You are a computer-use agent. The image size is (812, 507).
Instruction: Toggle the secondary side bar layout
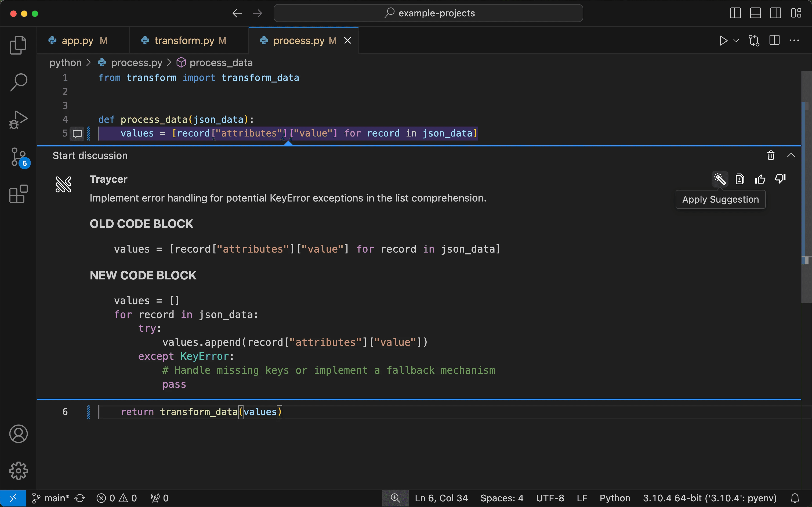click(775, 13)
